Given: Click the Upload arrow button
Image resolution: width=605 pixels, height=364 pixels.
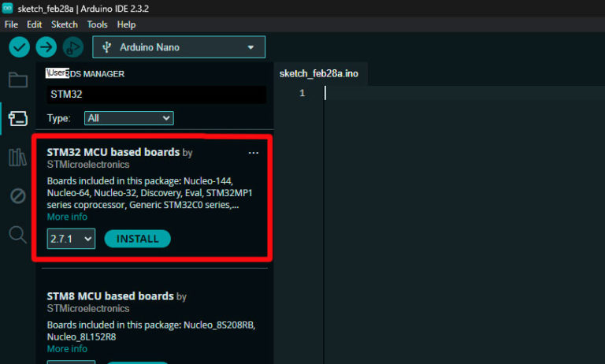Looking at the screenshot, I should 46,47.
